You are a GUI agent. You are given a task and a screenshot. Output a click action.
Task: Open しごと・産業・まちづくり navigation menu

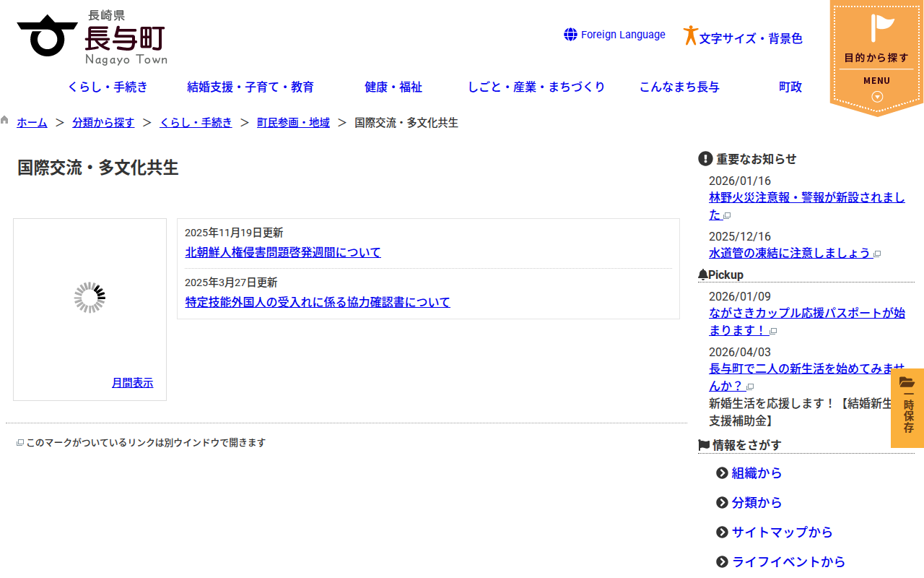click(x=536, y=87)
